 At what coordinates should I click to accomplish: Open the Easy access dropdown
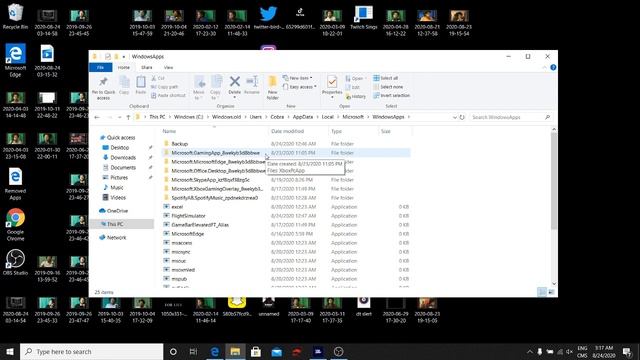click(300, 87)
